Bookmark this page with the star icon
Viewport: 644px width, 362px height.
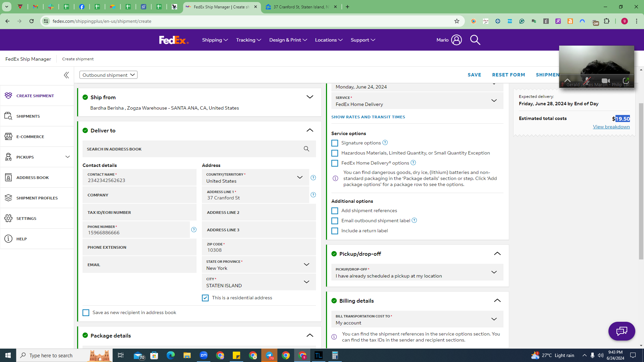[x=457, y=21]
